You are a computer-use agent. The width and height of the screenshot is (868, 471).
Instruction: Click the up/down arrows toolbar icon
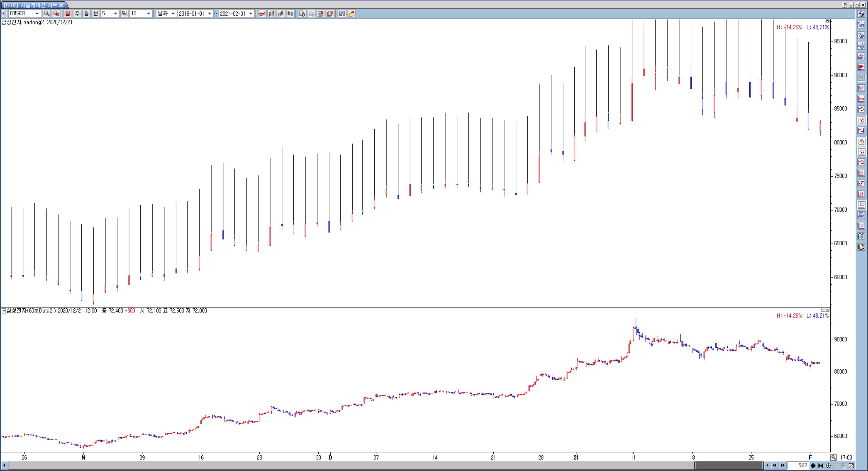tap(290, 14)
